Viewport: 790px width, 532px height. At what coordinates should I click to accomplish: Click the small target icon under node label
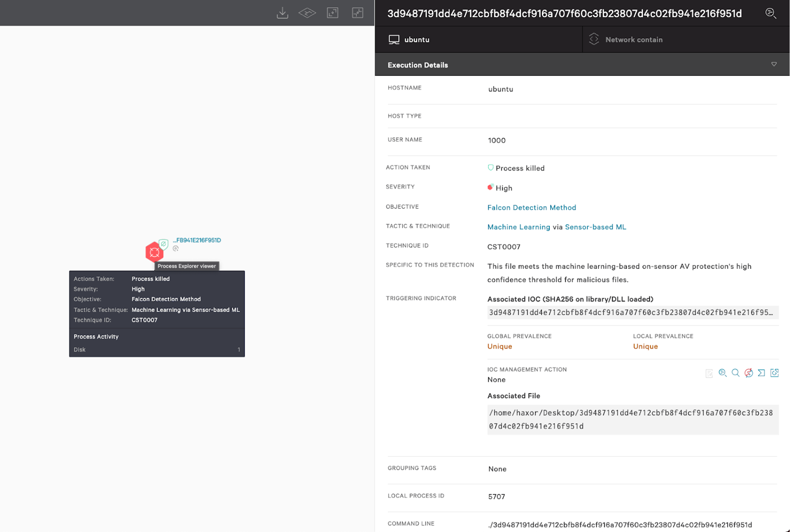[175, 248]
